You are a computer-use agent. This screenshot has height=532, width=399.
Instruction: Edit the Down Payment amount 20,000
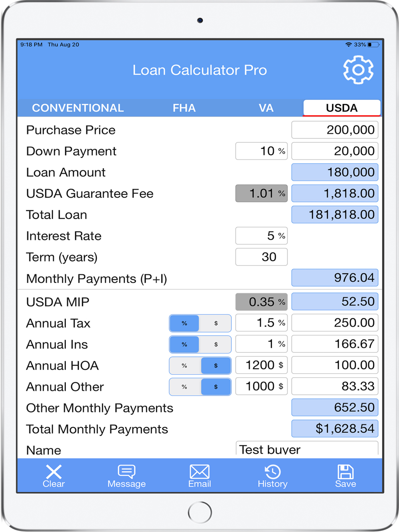[335, 151]
